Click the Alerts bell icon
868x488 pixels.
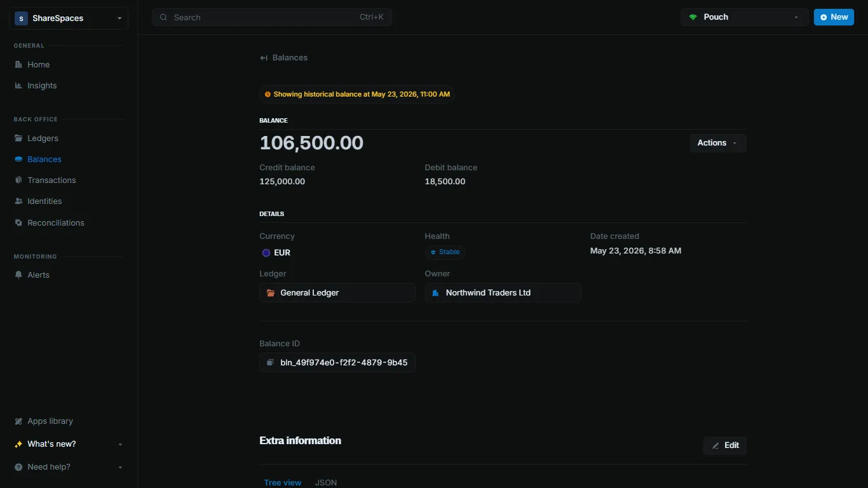[18, 274]
